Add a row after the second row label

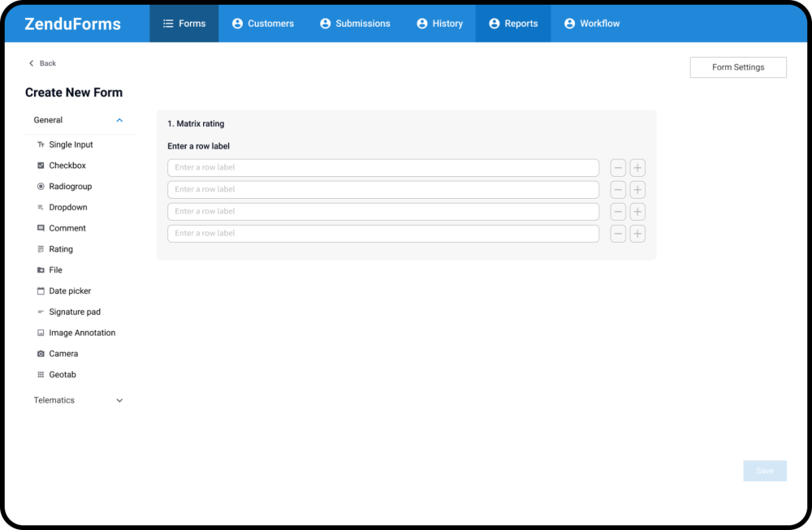637,190
